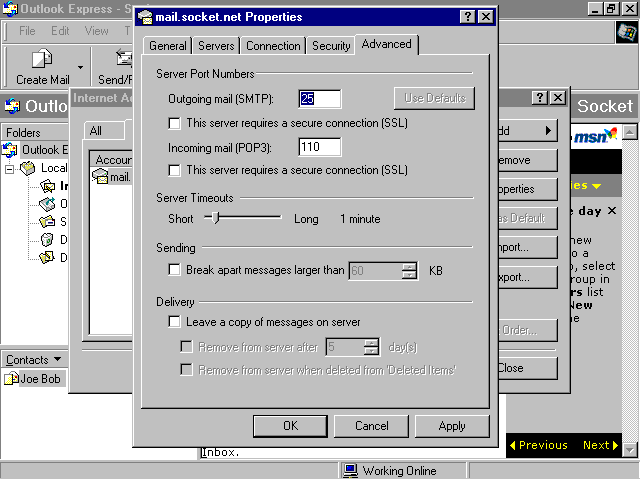Open the View menu in Outlook Express
This screenshot has height=480, width=640.
click(x=96, y=31)
